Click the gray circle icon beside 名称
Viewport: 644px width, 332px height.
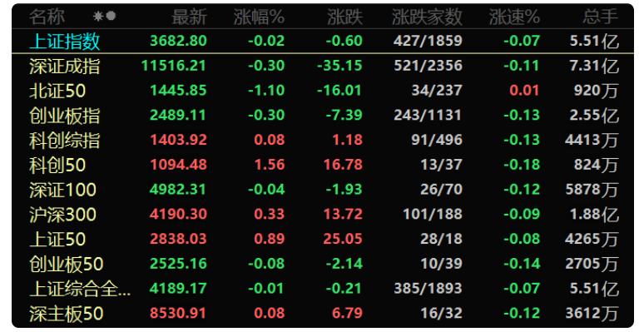(x=111, y=16)
